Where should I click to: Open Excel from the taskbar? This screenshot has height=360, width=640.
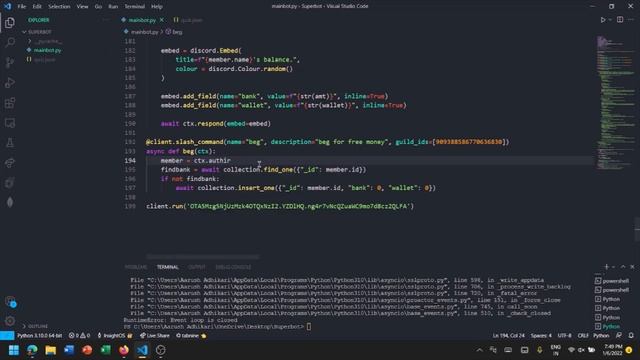105,350
